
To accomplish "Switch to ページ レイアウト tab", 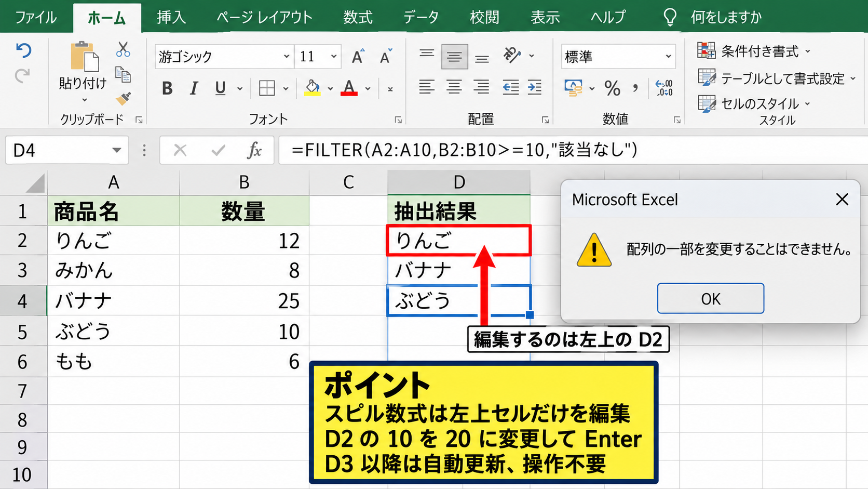I will [264, 17].
